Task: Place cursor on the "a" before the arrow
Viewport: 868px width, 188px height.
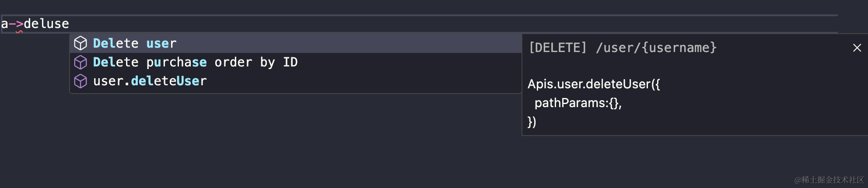Action: click(4, 24)
